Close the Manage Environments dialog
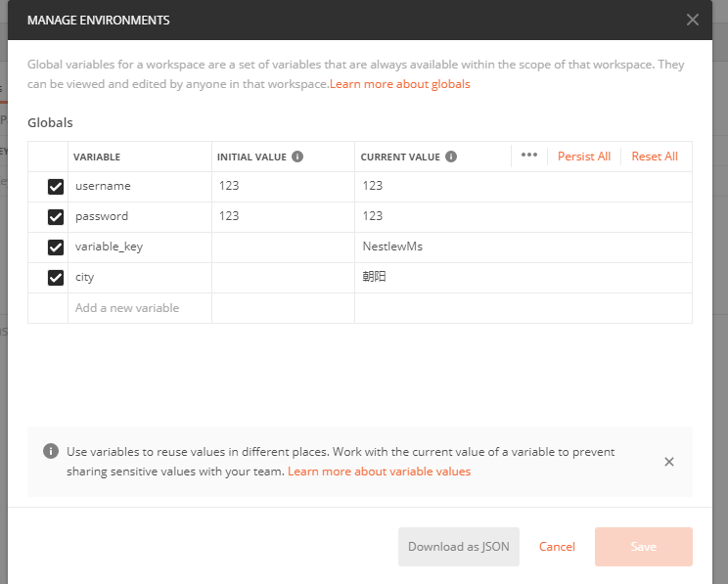 692,20
